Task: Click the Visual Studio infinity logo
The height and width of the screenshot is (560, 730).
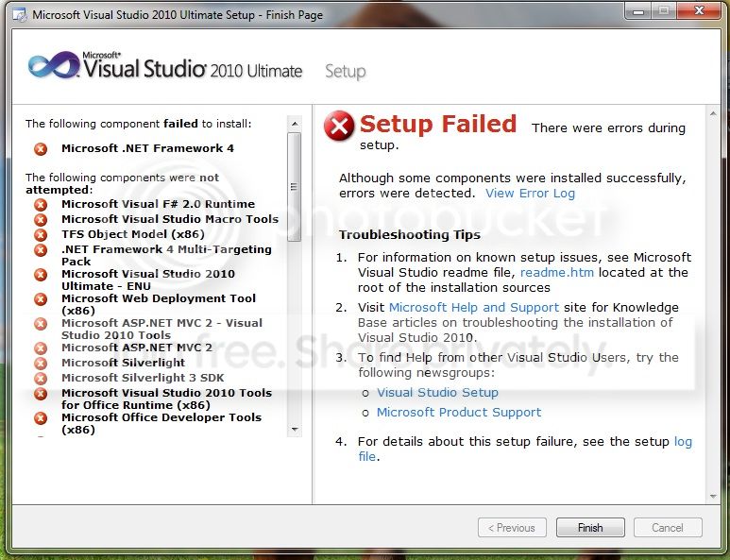Action: pyautogui.click(x=53, y=65)
